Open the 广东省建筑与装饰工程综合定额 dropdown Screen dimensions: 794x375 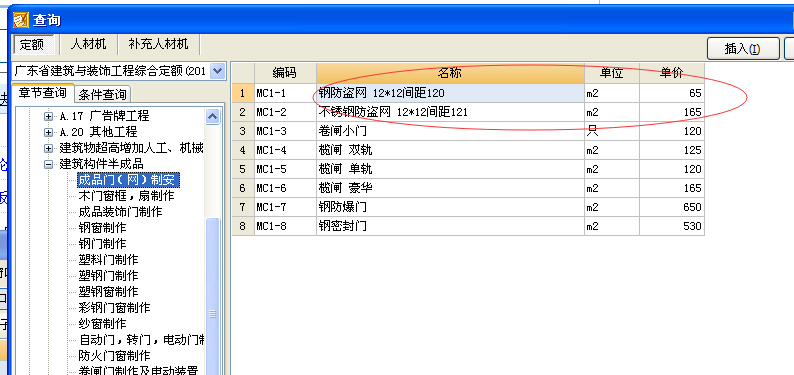217,71
